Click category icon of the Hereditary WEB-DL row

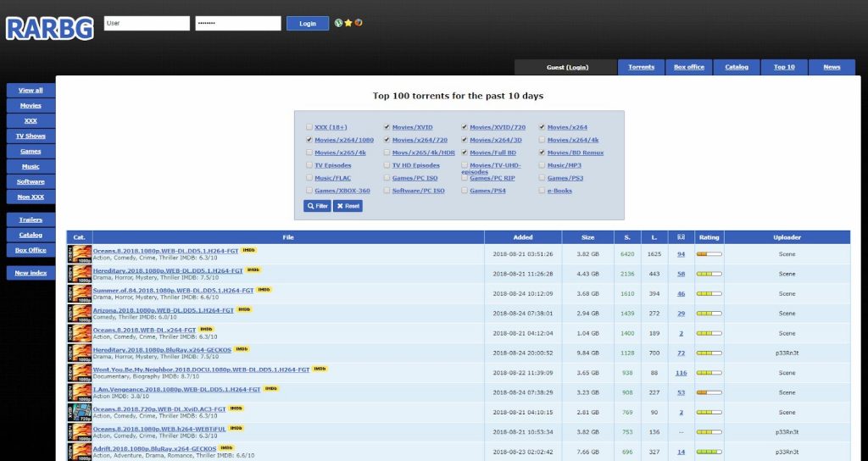pos(80,274)
